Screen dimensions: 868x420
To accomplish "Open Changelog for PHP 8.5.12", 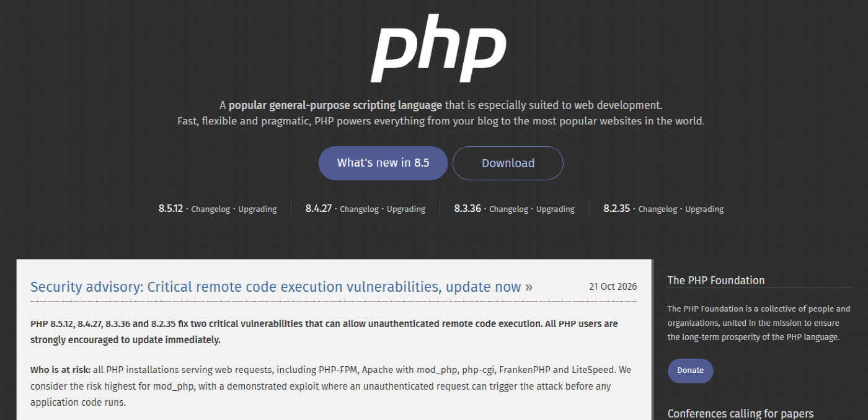I will 210,209.
